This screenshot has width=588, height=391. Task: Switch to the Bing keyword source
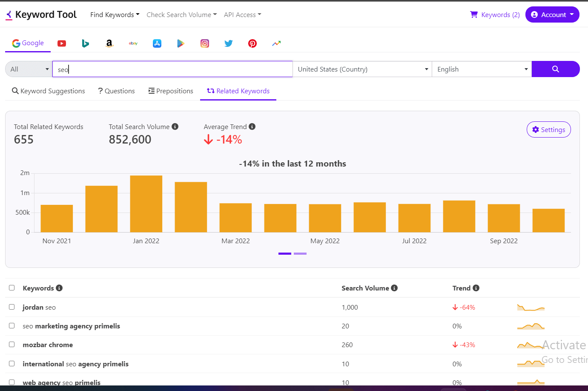[x=85, y=43]
